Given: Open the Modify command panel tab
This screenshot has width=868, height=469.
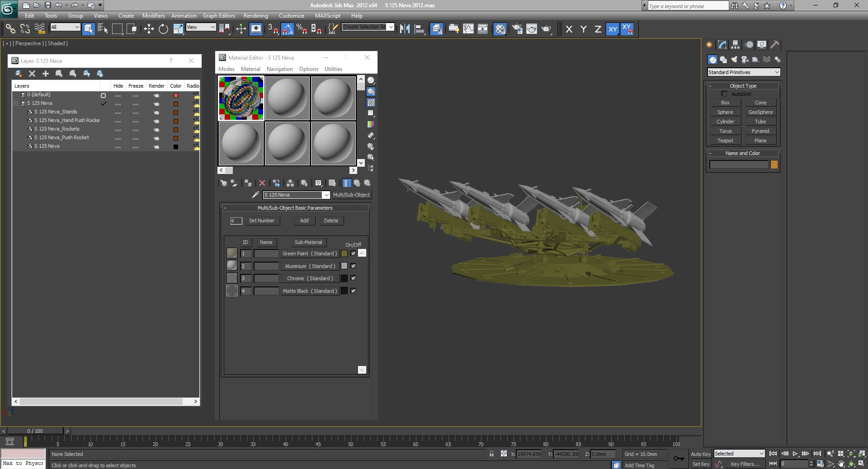Looking at the screenshot, I should pyautogui.click(x=722, y=44).
